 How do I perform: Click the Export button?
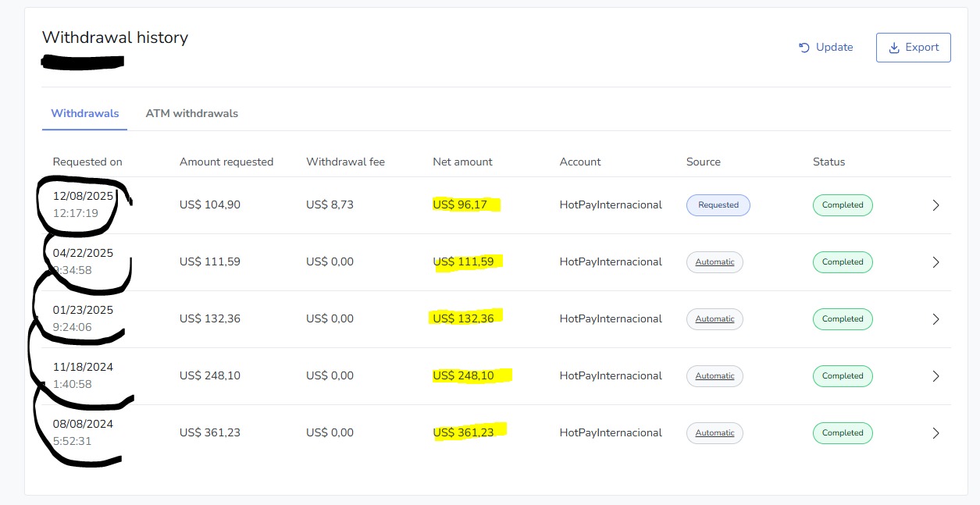(x=914, y=48)
